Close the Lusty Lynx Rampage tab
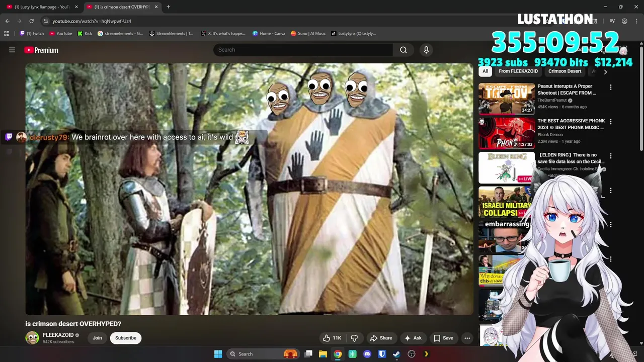 point(76,7)
